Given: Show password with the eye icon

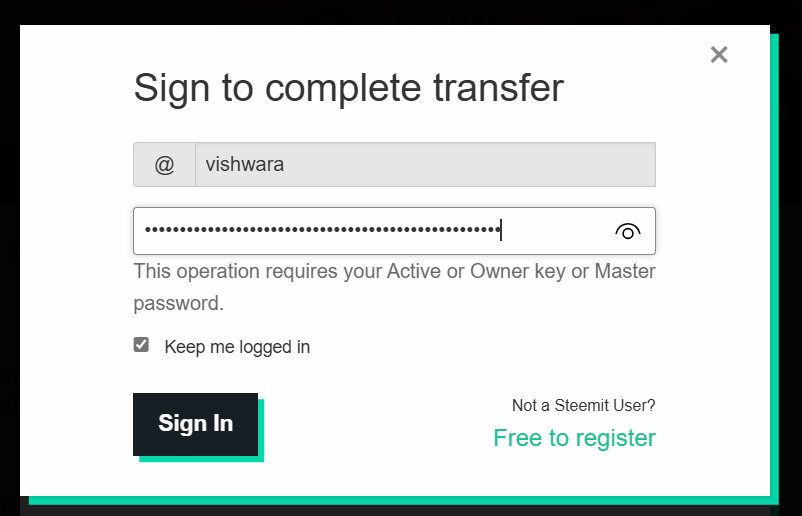Looking at the screenshot, I should pos(628,232).
